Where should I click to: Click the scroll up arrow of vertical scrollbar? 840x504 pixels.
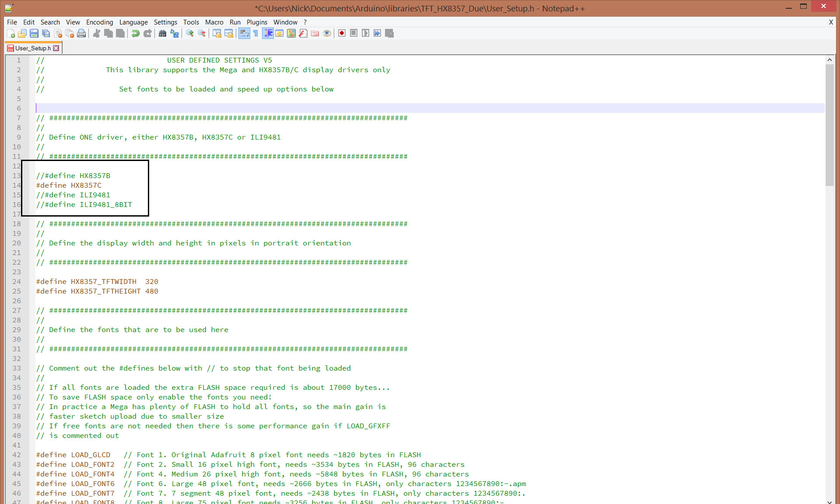(x=829, y=60)
